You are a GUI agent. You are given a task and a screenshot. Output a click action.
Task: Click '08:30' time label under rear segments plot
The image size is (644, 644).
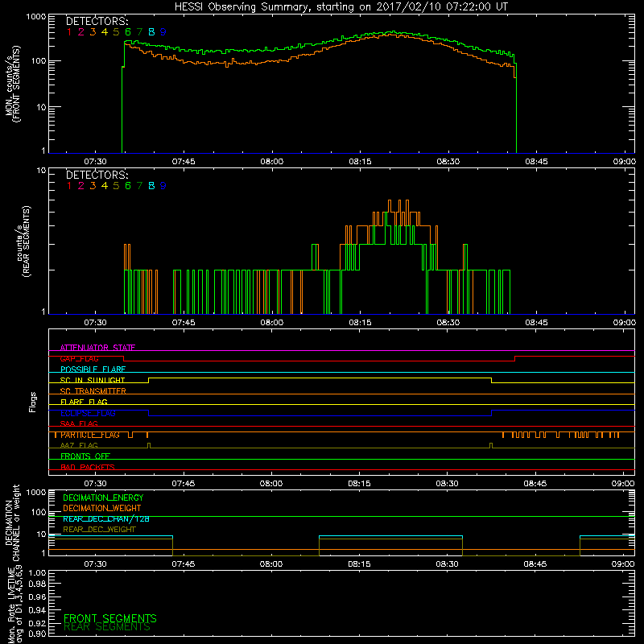(x=448, y=323)
